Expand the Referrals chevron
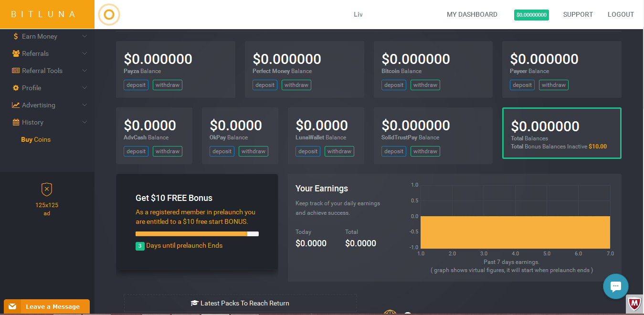This screenshot has width=644, height=315. click(84, 53)
